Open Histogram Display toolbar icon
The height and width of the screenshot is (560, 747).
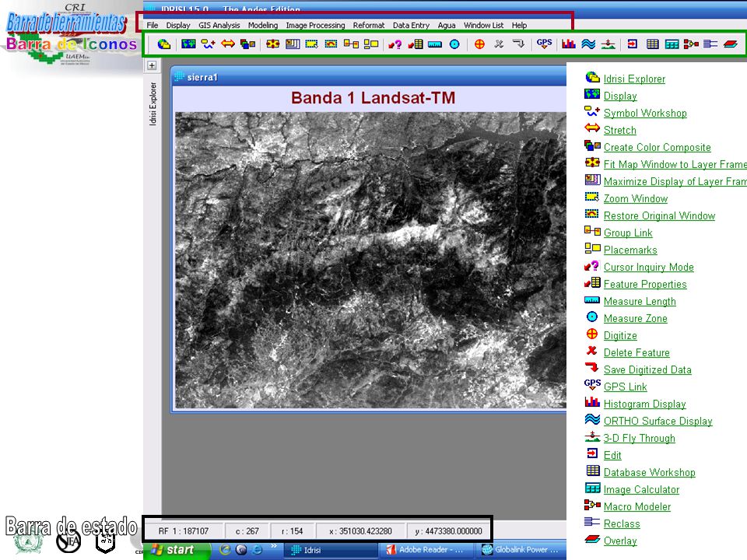click(568, 44)
